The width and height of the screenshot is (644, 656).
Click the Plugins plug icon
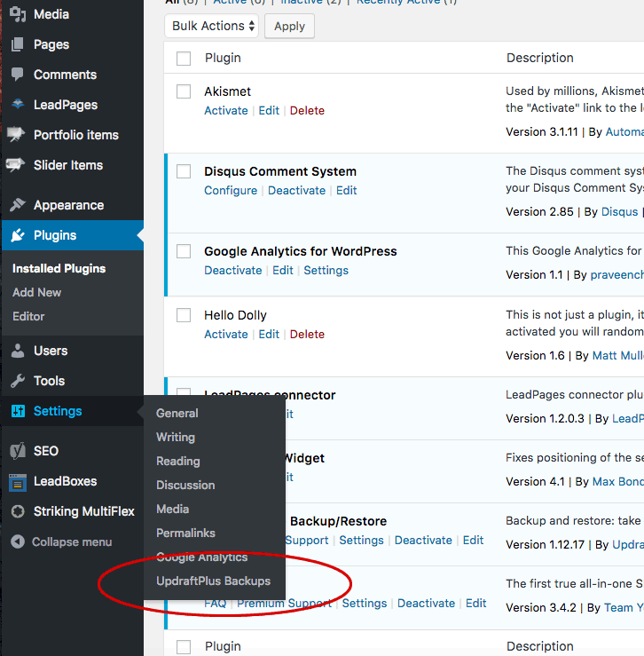(x=18, y=235)
